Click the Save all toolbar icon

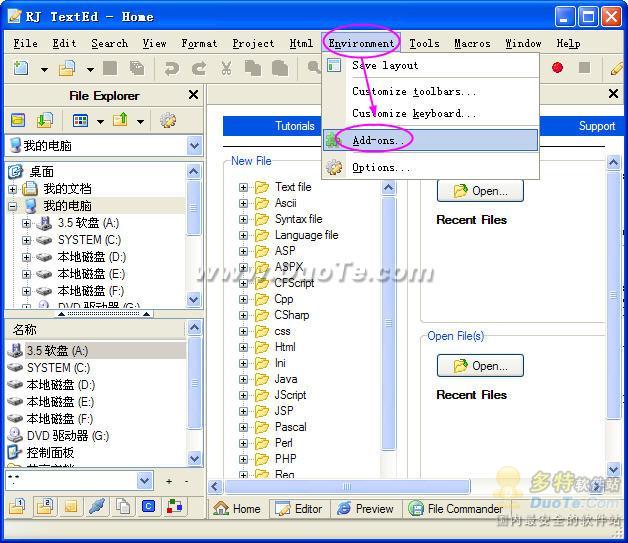[137, 68]
